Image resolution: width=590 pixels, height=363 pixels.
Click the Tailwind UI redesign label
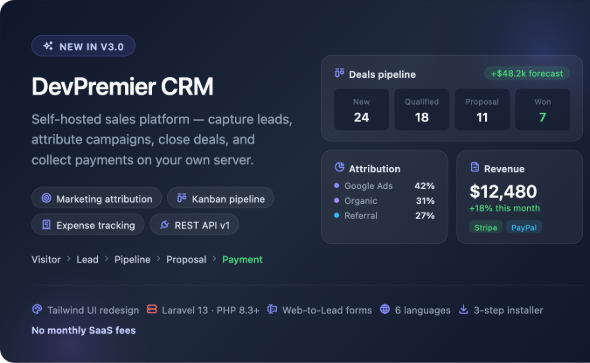click(x=93, y=310)
